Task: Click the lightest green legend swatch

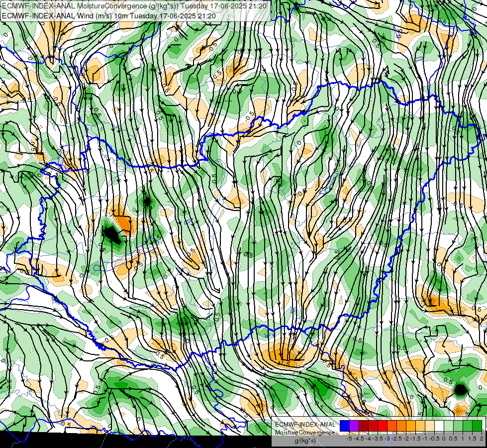Action: tap(449, 426)
